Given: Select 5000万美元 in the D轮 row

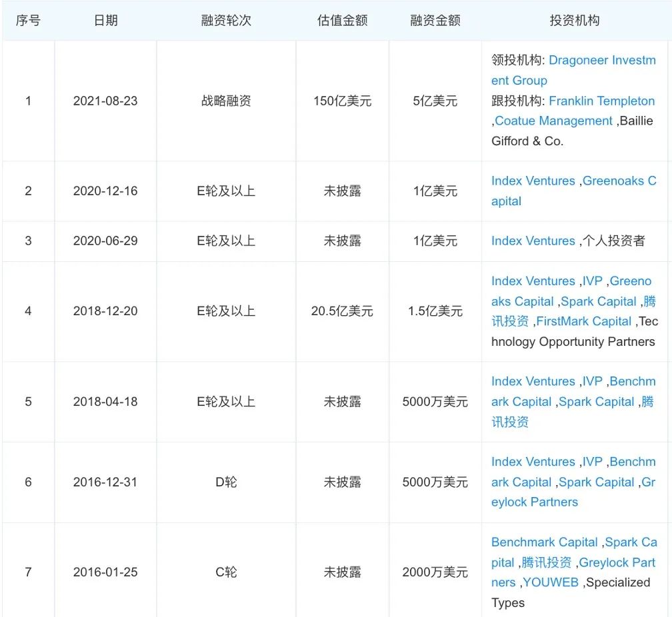Looking at the screenshot, I should tap(435, 482).
